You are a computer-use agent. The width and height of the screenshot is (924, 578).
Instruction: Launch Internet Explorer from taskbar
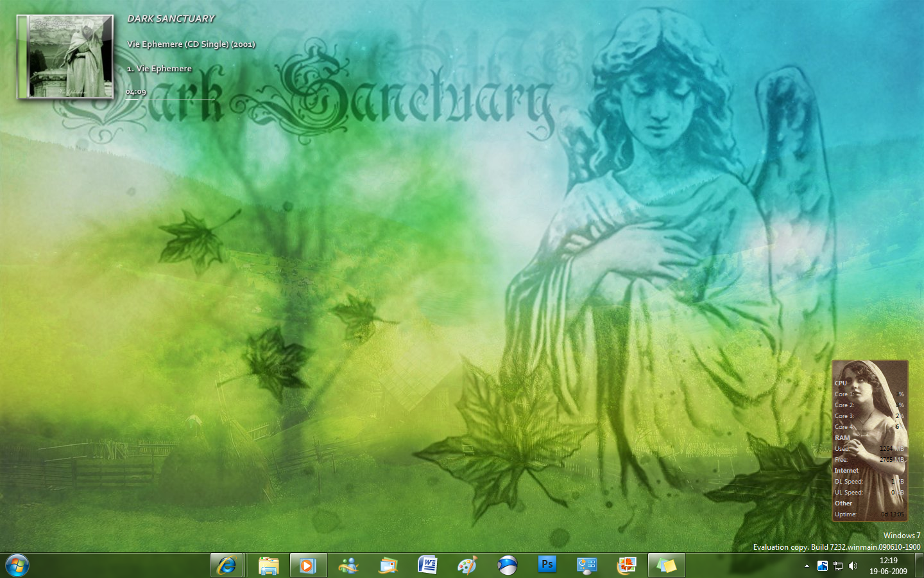[227, 565]
